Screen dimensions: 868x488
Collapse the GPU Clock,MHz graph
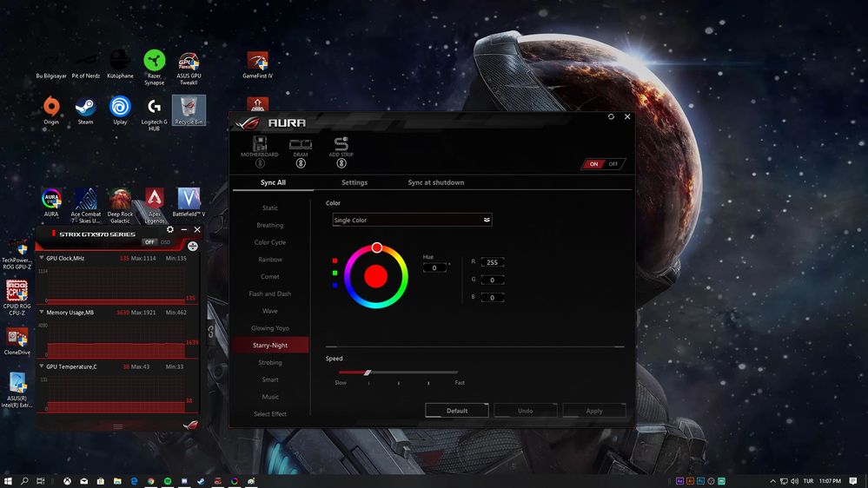tap(42, 258)
